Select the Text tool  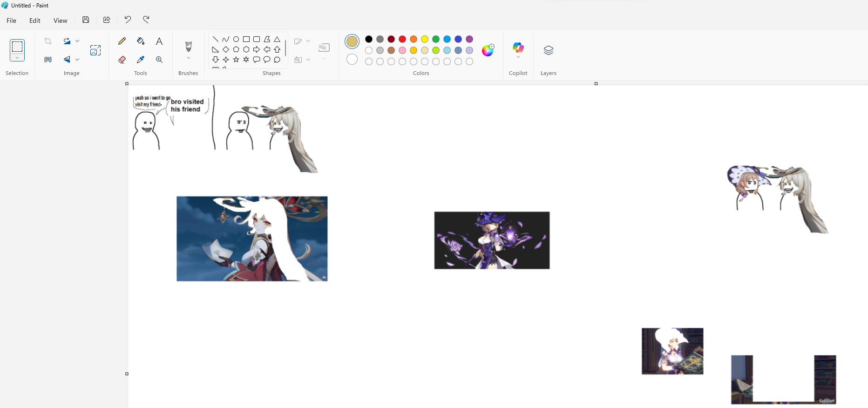(159, 41)
